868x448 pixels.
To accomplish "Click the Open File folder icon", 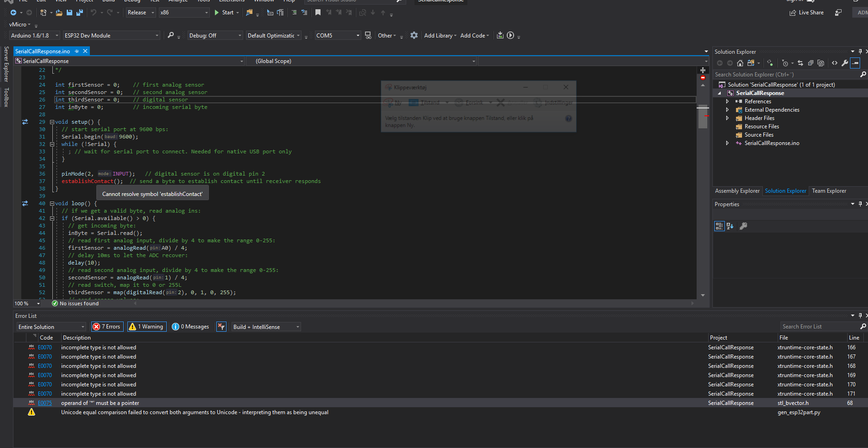I will (x=59, y=13).
